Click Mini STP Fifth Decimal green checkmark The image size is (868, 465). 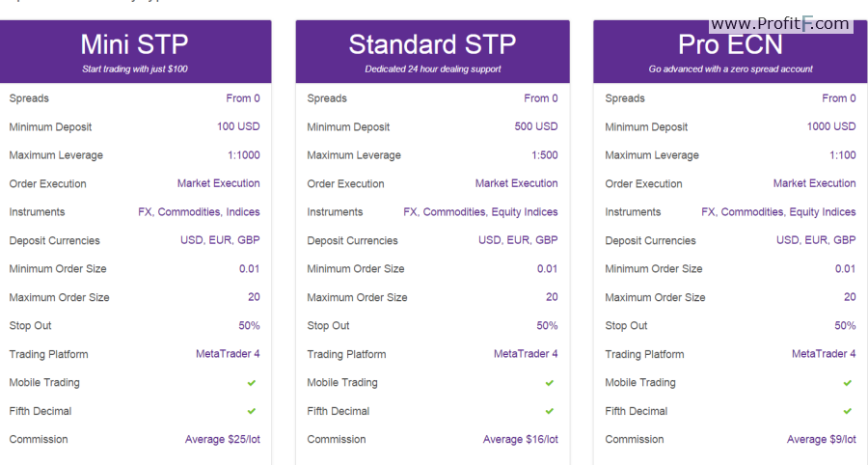coord(252,411)
